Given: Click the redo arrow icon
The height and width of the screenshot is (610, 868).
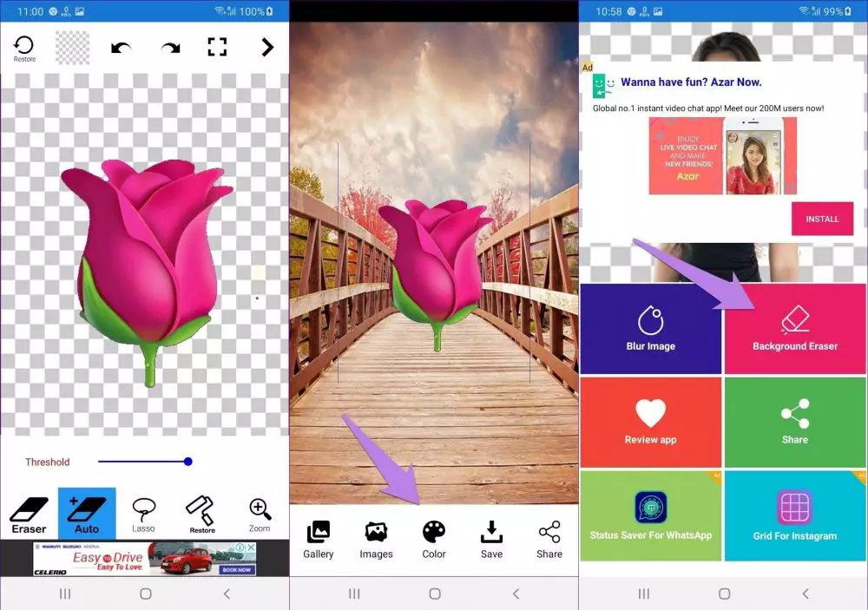Looking at the screenshot, I should [170, 48].
